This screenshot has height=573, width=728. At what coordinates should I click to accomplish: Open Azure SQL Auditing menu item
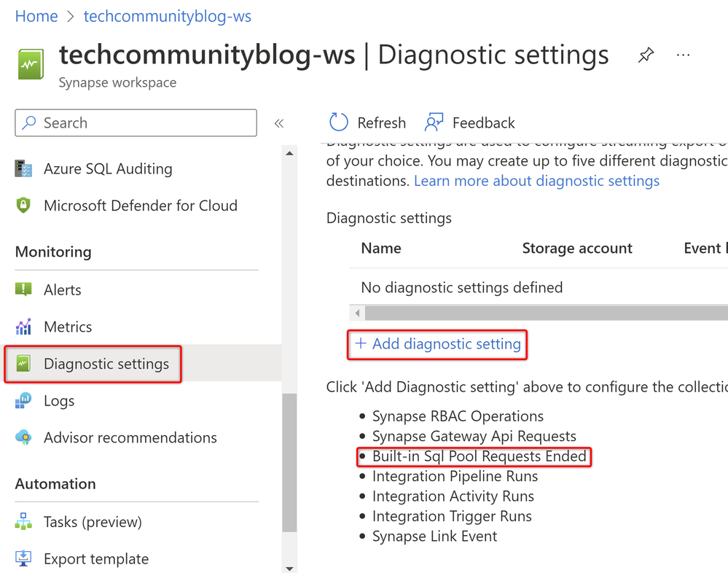coord(108,168)
